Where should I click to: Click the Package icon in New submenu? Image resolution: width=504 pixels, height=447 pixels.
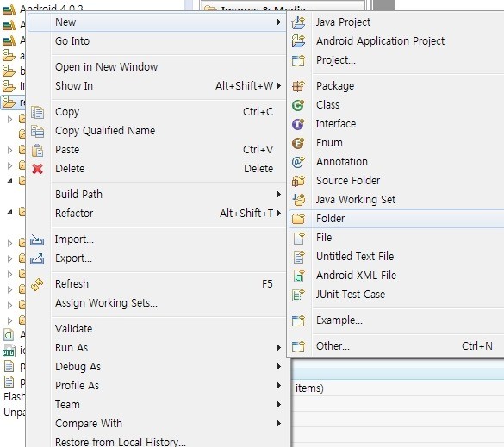(x=298, y=86)
